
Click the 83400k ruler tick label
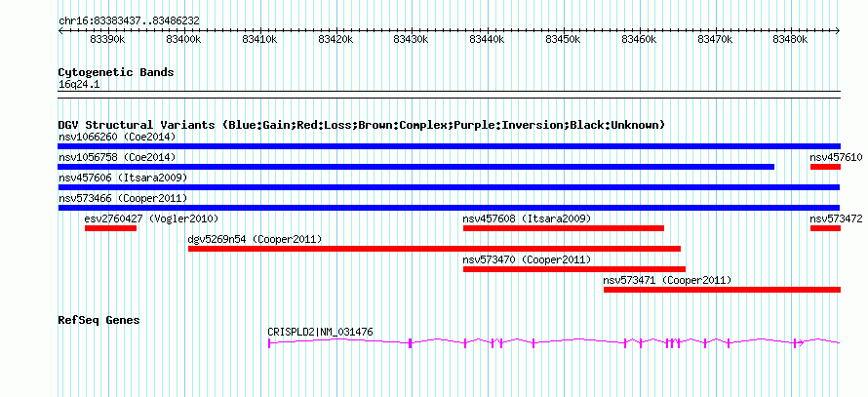coord(183,40)
